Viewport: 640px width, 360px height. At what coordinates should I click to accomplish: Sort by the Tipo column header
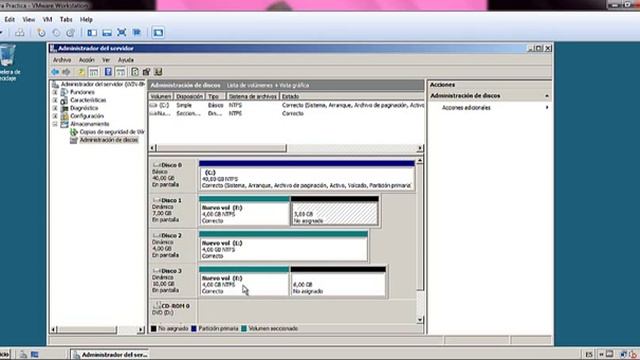(215, 96)
